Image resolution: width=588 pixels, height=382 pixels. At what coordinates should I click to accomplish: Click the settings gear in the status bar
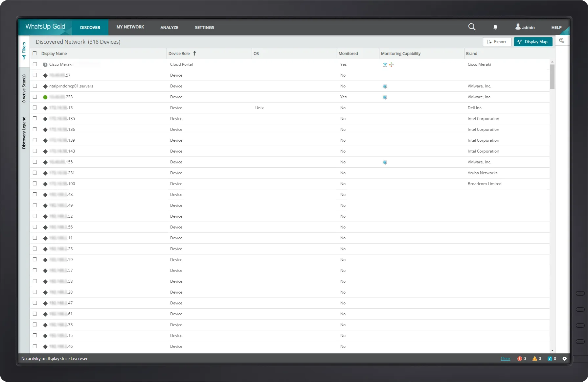(x=564, y=359)
